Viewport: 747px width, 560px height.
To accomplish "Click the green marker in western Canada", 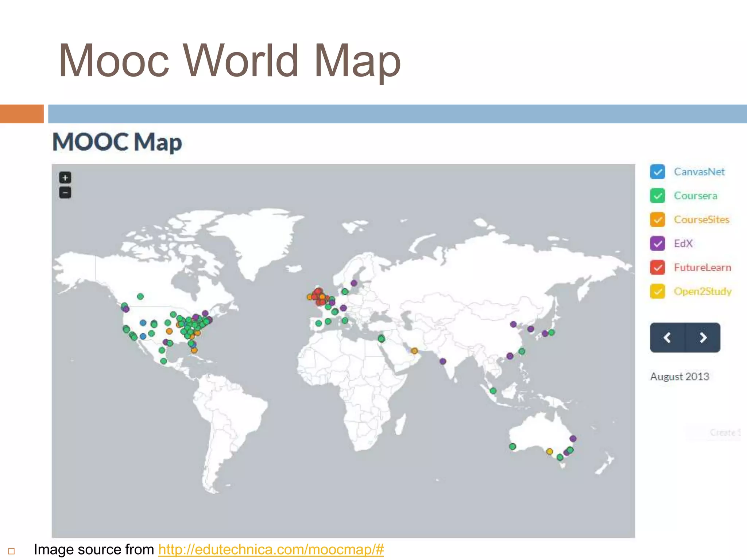I will pyautogui.click(x=140, y=296).
